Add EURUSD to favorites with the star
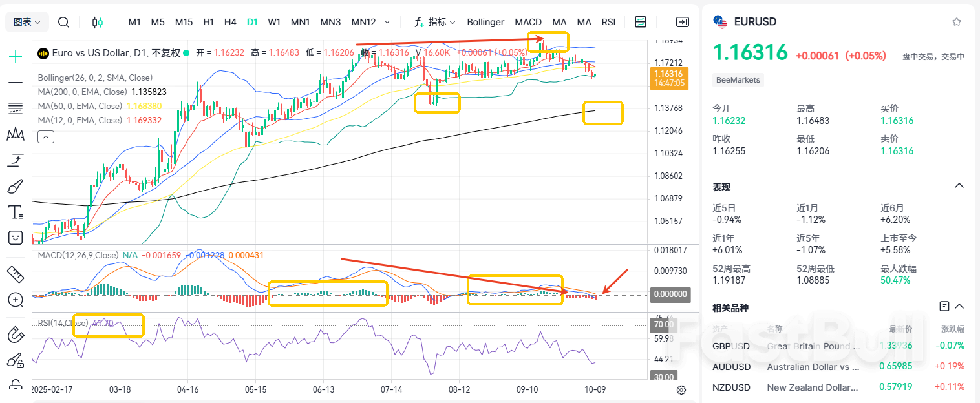980x403 pixels. coord(956,22)
